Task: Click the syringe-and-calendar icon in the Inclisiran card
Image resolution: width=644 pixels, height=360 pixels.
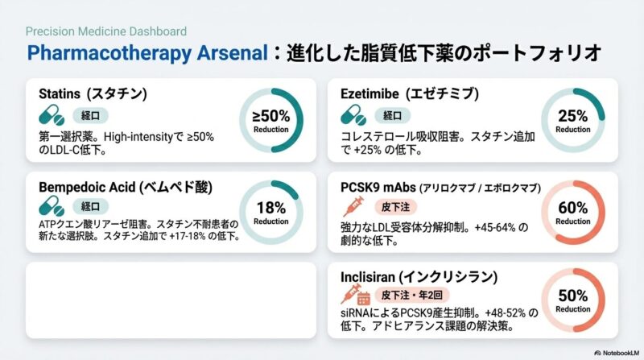Action: [354, 296]
